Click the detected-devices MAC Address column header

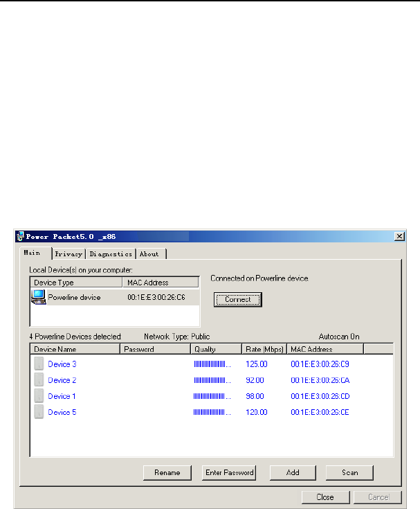click(x=325, y=349)
